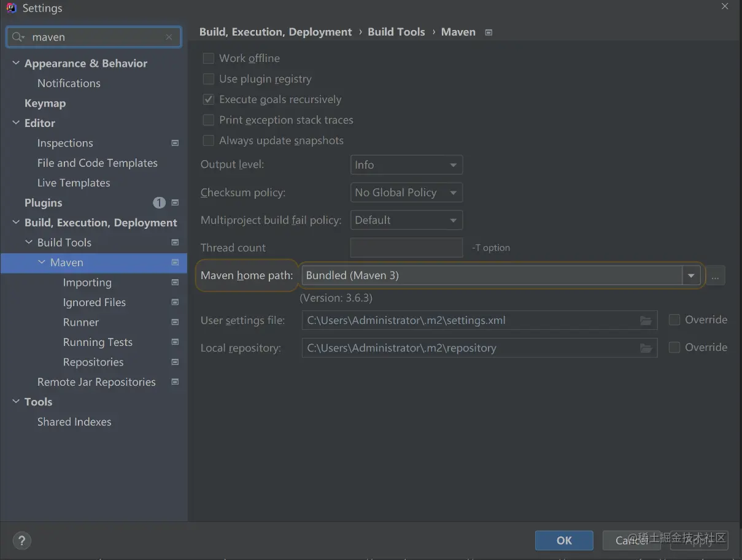Image resolution: width=742 pixels, height=560 pixels.
Task: Uncheck Execute goals recursively
Action: click(x=209, y=99)
